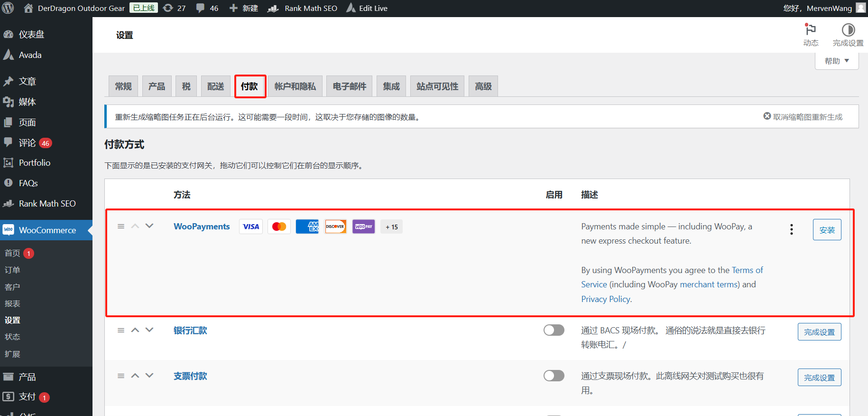
Task: Open the 银行汇款 method link
Action: (x=190, y=330)
